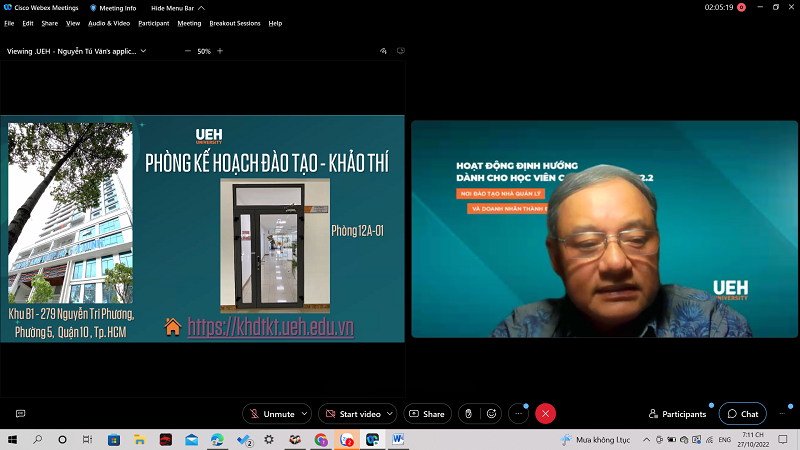Viewport: 800px width, 450px height.
Task: Open Meeting Info panel
Action: [113, 8]
